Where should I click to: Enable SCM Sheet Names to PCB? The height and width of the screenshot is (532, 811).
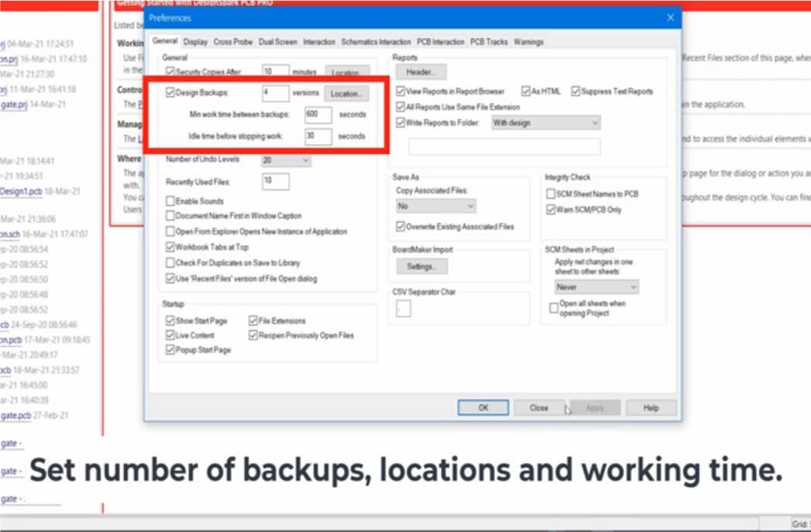[x=551, y=194]
